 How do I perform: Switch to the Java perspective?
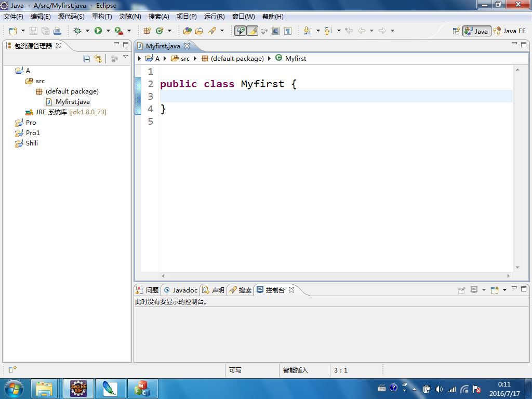[x=477, y=31]
